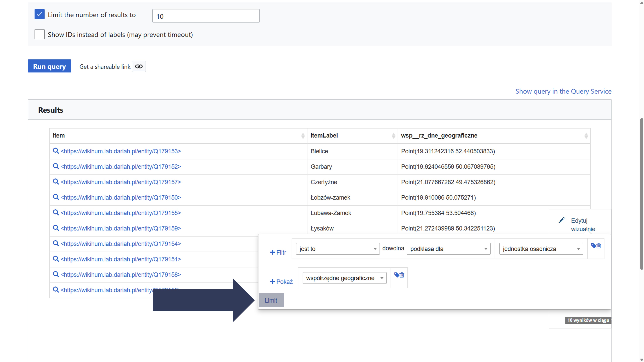Expand the 'podklasa dla' dropdown

point(448,249)
